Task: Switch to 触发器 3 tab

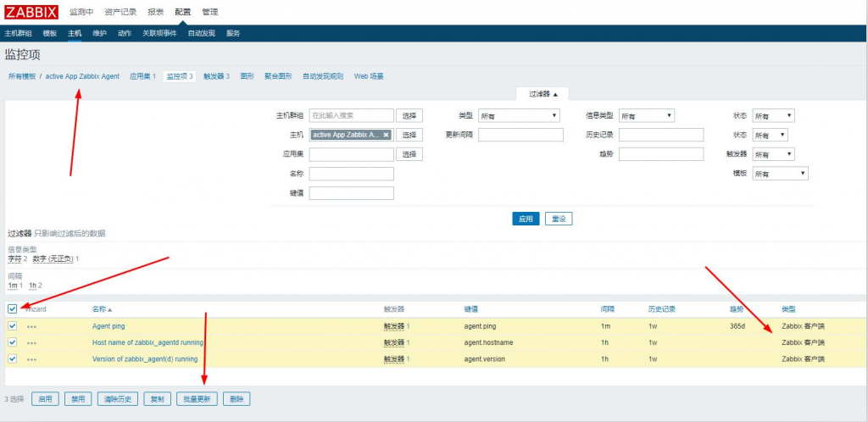Action: (x=216, y=76)
